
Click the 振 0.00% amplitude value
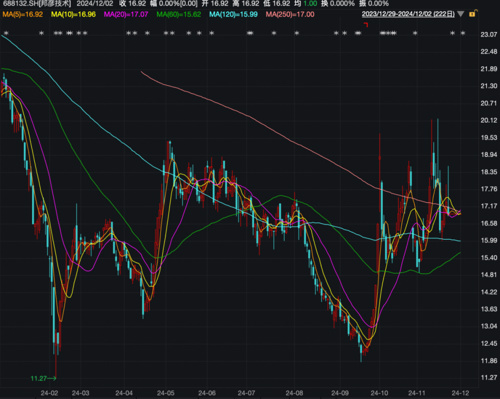tap(373, 4)
